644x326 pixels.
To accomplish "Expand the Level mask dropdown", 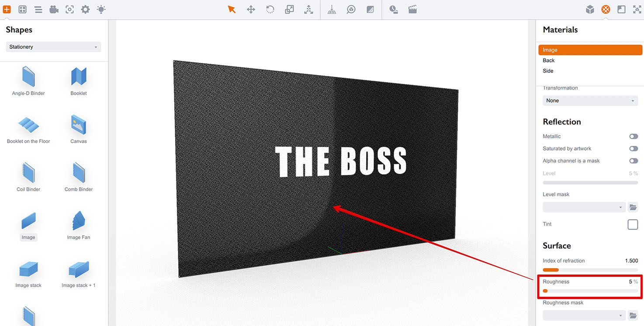I will [584, 207].
